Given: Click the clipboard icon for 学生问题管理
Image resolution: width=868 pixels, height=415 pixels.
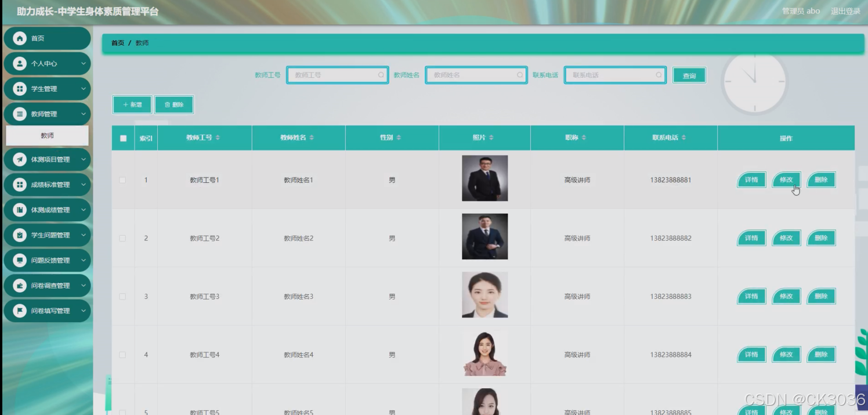Looking at the screenshot, I should coord(20,235).
